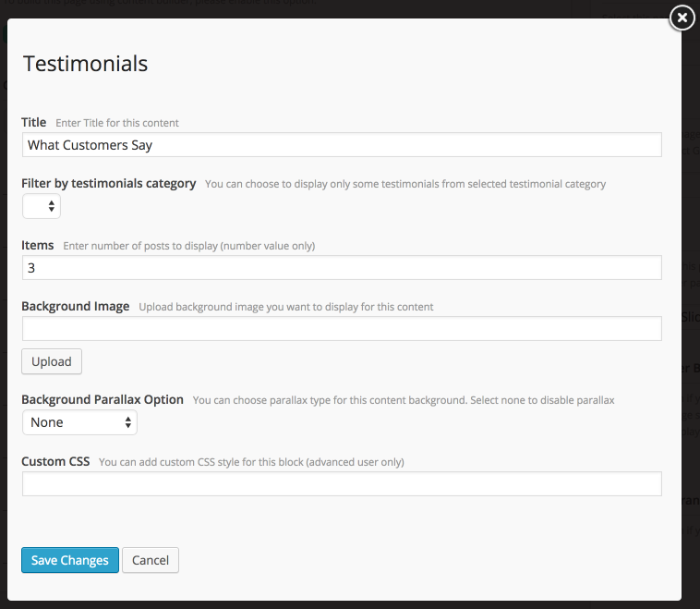Save Changes to the testimonials block

tap(70, 560)
